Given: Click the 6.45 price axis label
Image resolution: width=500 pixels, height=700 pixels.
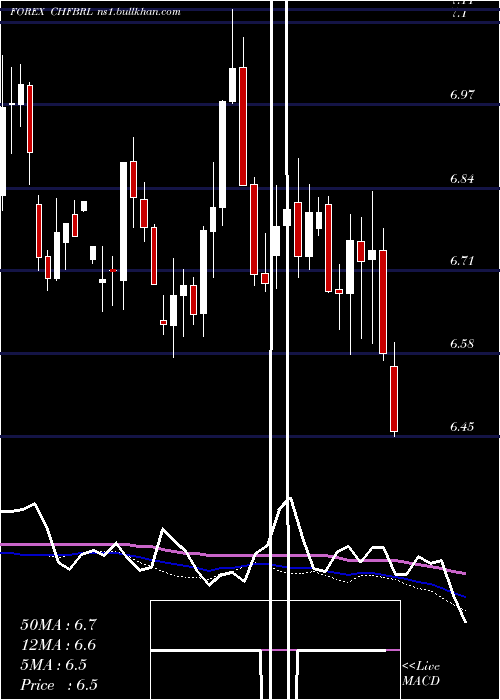Looking at the screenshot, I should coord(462,427).
